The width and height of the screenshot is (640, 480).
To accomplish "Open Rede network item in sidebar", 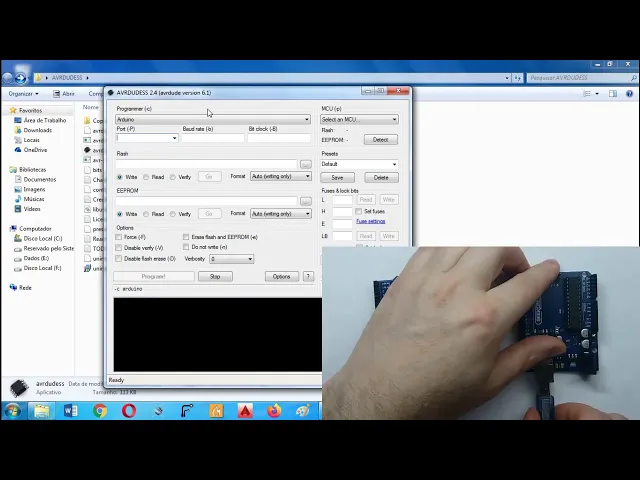I will coord(20,287).
